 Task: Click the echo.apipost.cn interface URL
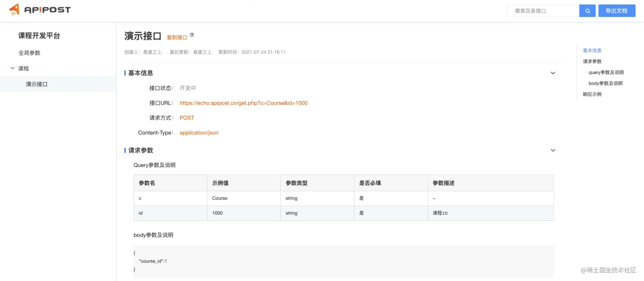click(243, 103)
